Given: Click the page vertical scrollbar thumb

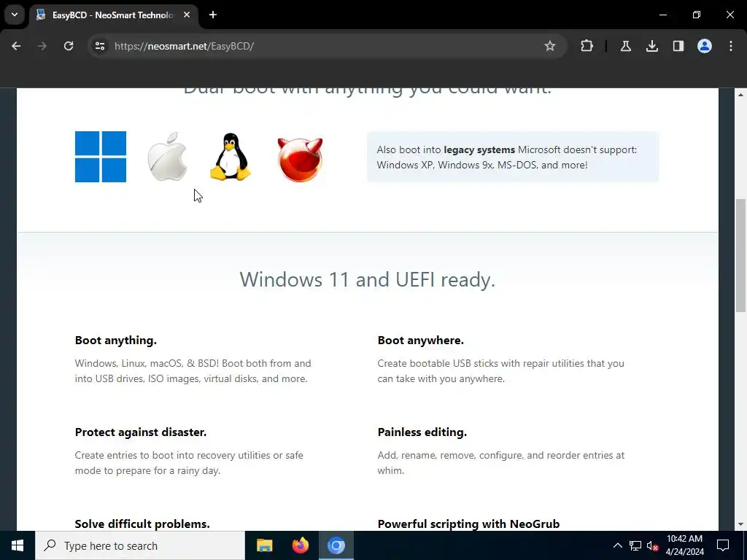Looking at the screenshot, I should click(740, 255).
